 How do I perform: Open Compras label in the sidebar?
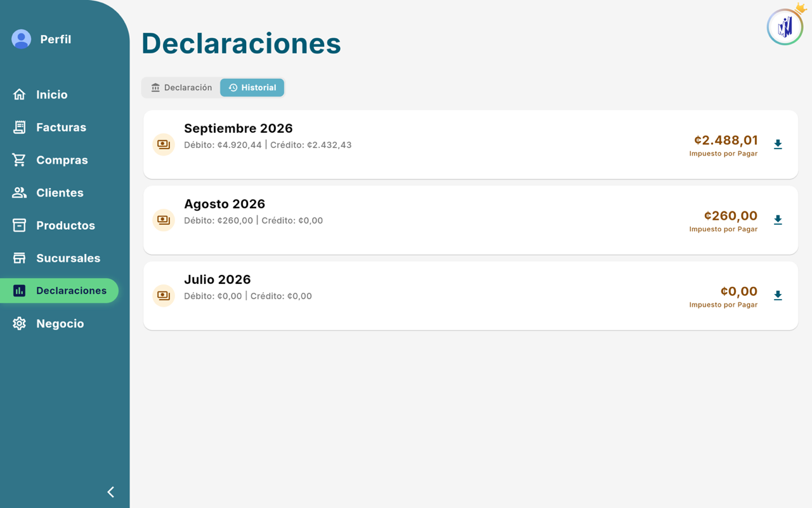pos(62,160)
